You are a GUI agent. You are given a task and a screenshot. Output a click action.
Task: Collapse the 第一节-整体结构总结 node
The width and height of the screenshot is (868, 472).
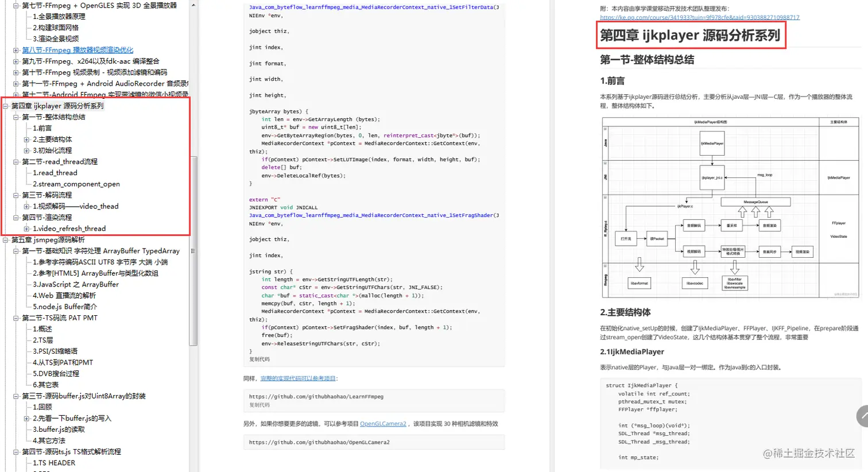click(x=16, y=117)
